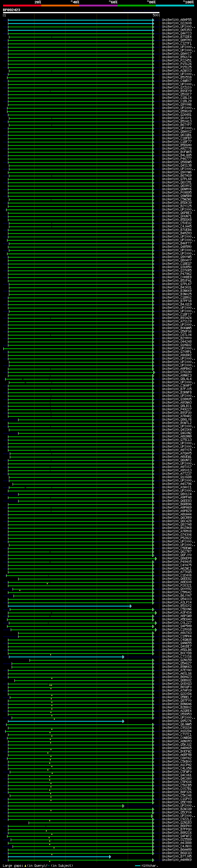Choose hit UniRef100_C1BL29

[x=177, y=101]
